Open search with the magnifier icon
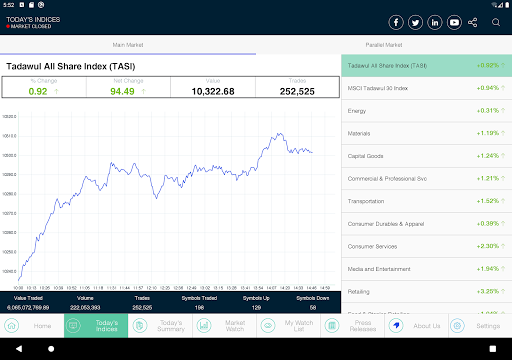 point(496,22)
